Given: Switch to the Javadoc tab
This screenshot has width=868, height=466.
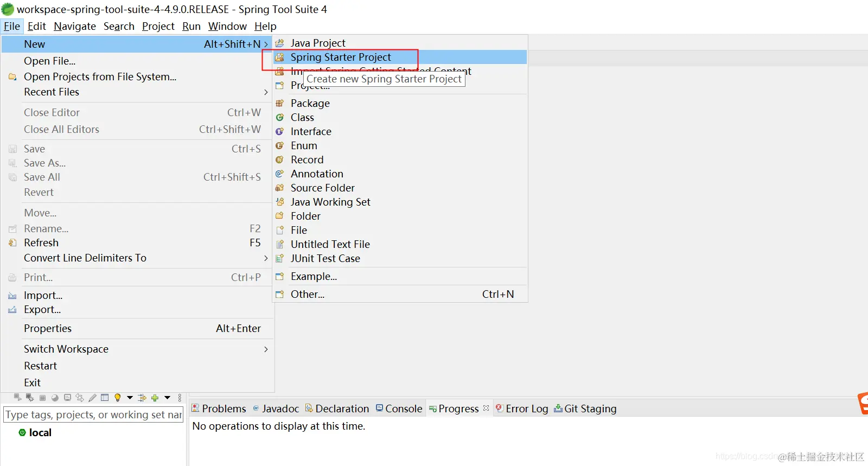Looking at the screenshot, I should click(276, 408).
